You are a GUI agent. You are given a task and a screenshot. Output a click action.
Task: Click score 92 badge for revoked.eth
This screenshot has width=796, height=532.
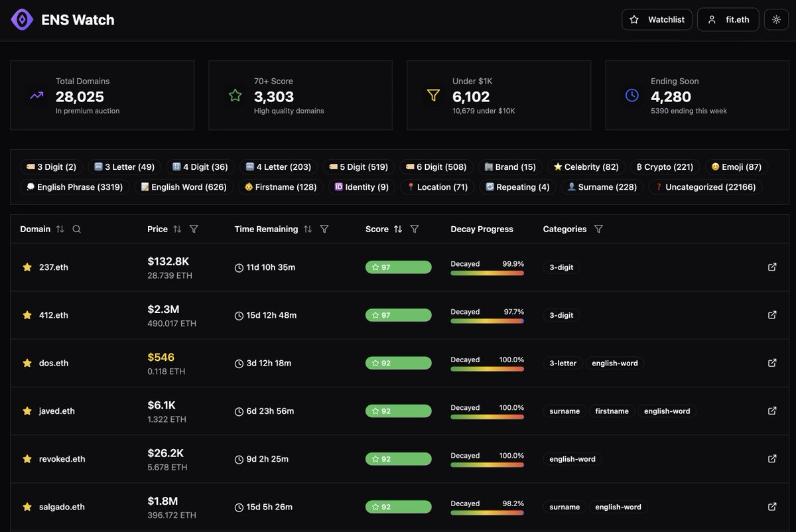pyautogui.click(x=398, y=459)
